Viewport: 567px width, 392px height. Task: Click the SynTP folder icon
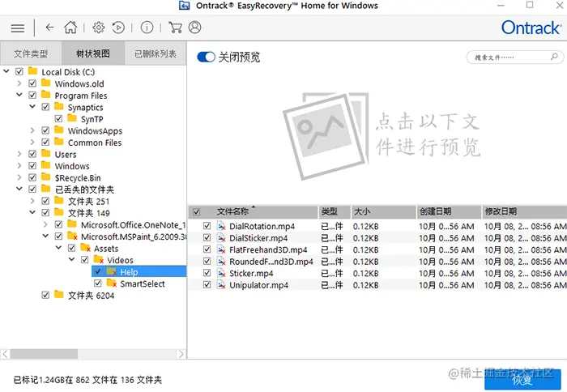[x=72, y=118]
